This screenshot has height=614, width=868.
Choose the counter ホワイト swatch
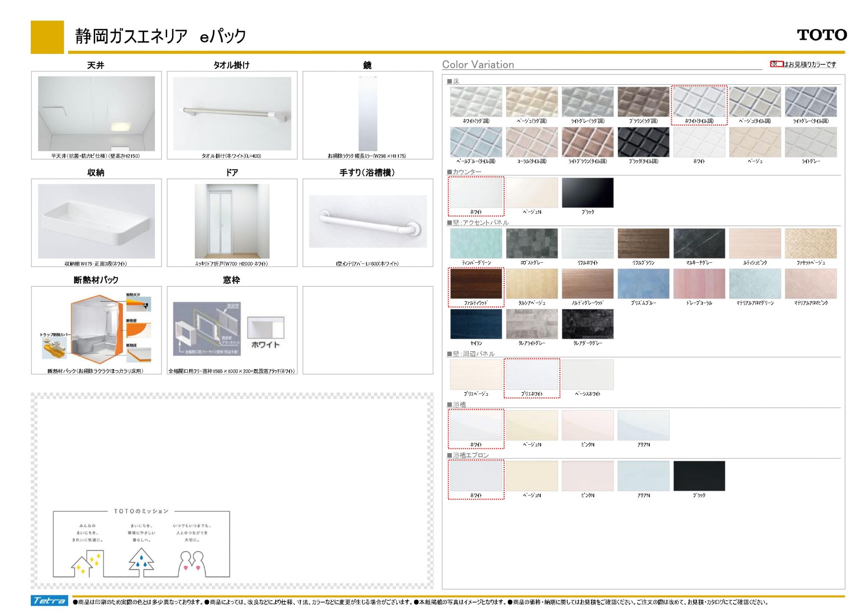tap(476, 193)
